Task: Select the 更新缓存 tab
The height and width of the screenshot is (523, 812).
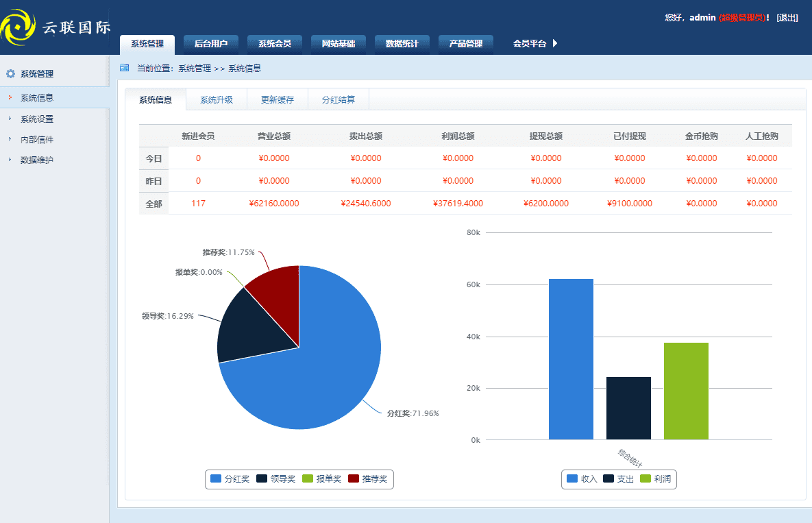Action: click(278, 99)
